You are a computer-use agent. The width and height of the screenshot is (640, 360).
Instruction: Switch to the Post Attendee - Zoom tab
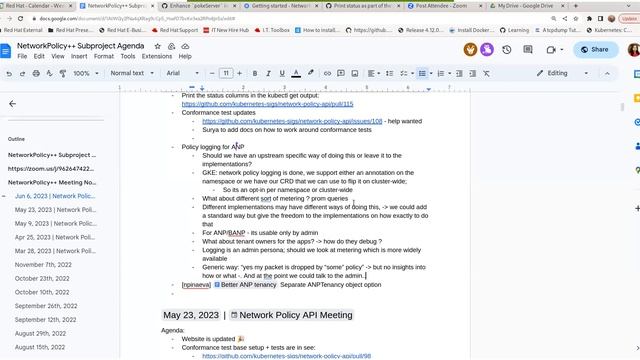(441, 6)
